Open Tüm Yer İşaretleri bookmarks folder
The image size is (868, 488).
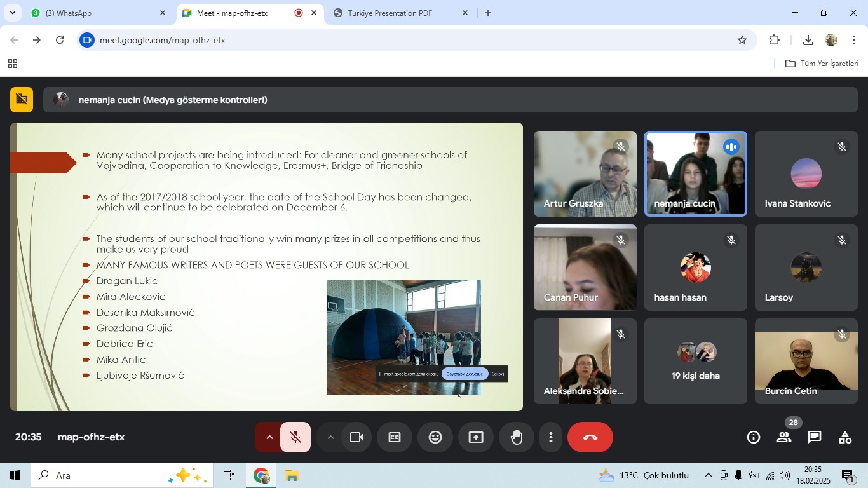(x=822, y=64)
